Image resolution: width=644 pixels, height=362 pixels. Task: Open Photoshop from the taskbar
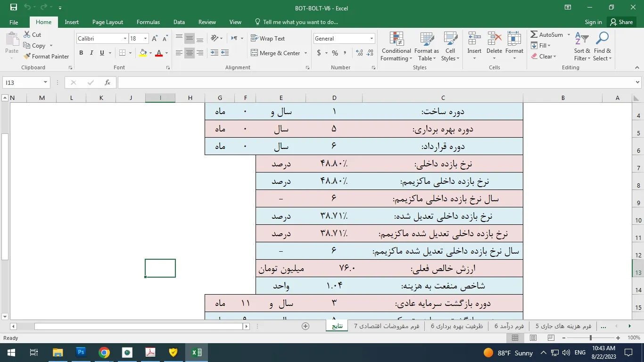pos(81,352)
